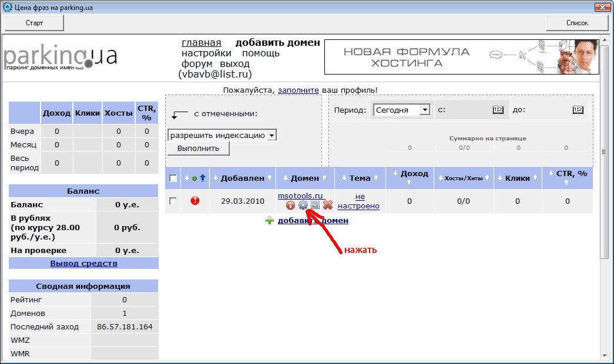Open 'добавить домен' in top navigation
Image resolution: width=614 pixels, height=364 pixels.
(x=278, y=43)
